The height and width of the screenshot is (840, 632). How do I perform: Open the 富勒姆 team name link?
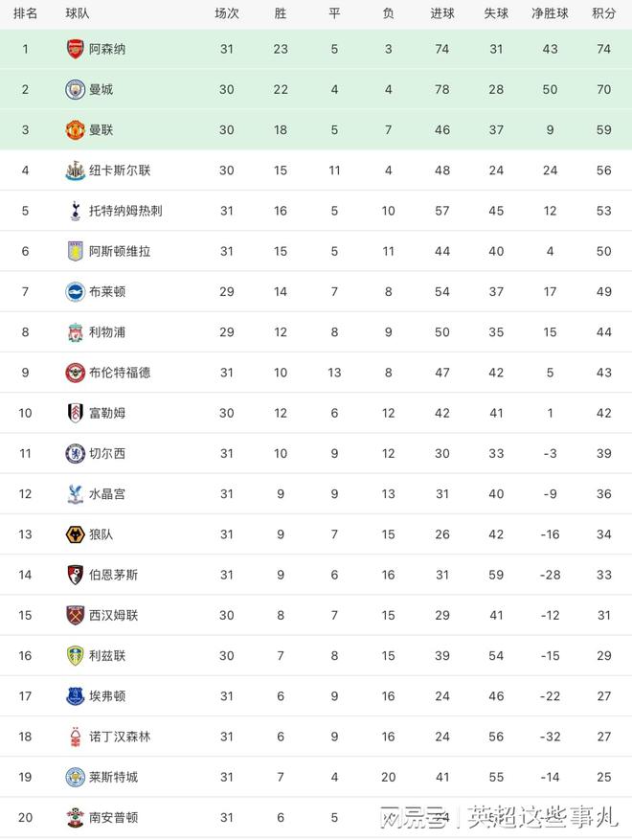pos(107,413)
